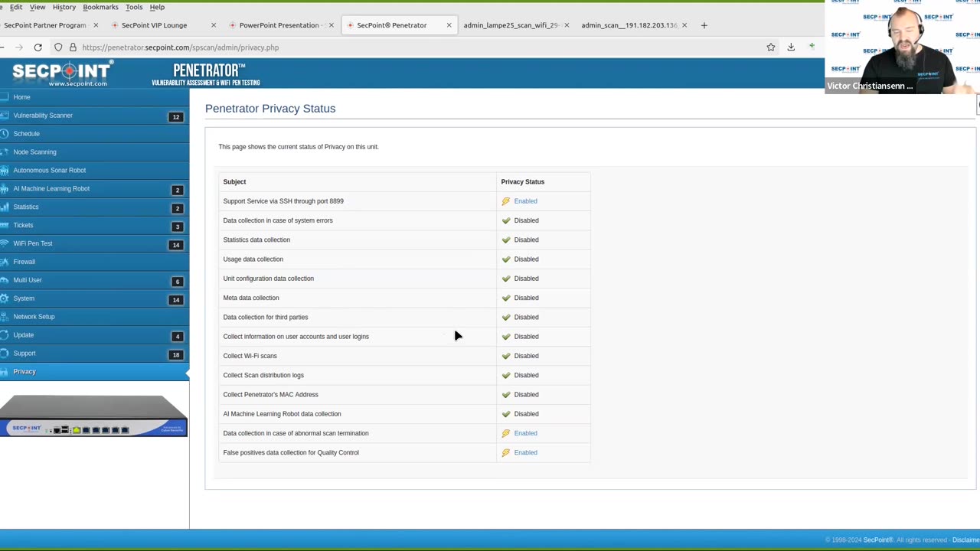Click the Penetrator appliance image
Screen dimensions: 980x551
[93, 416]
